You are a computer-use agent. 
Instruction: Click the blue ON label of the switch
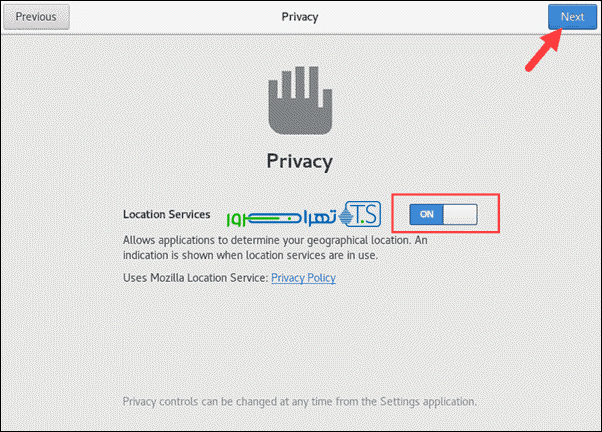[x=427, y=214]
